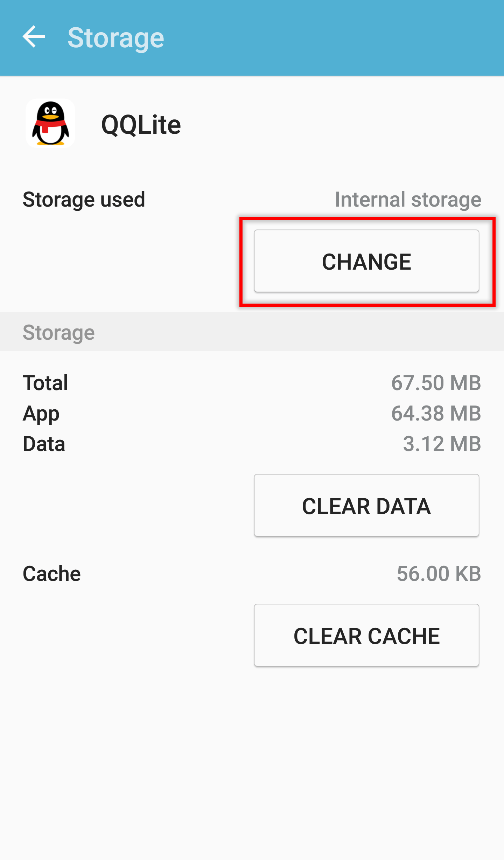The height and width of the screenshot is (860, 504).
Task: Click the Internal storage value text
Action: [408, 200]
